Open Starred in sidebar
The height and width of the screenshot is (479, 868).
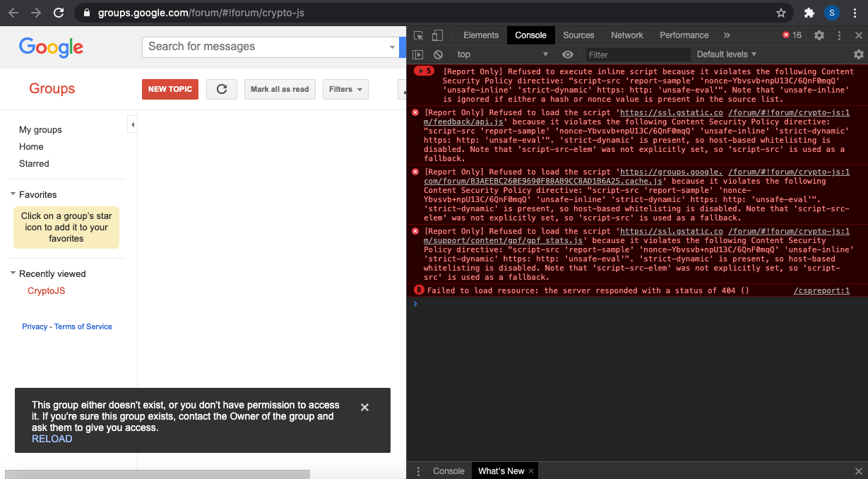tap(34, 163)
